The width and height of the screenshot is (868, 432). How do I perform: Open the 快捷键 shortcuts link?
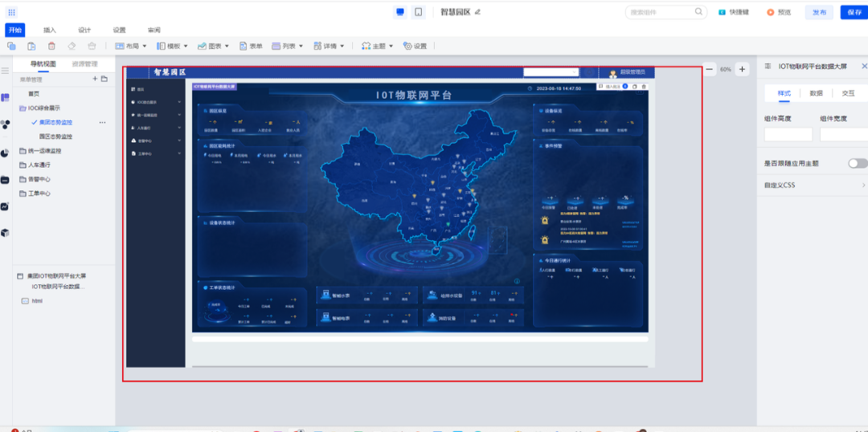coord(734,12)
